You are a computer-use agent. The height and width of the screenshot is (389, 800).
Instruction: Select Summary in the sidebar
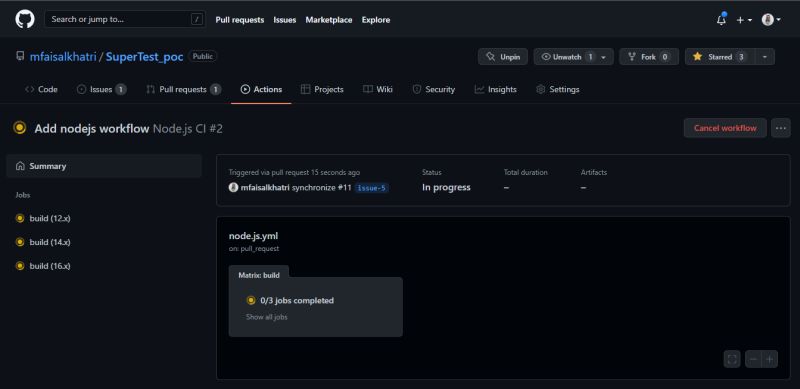[104, 166]
